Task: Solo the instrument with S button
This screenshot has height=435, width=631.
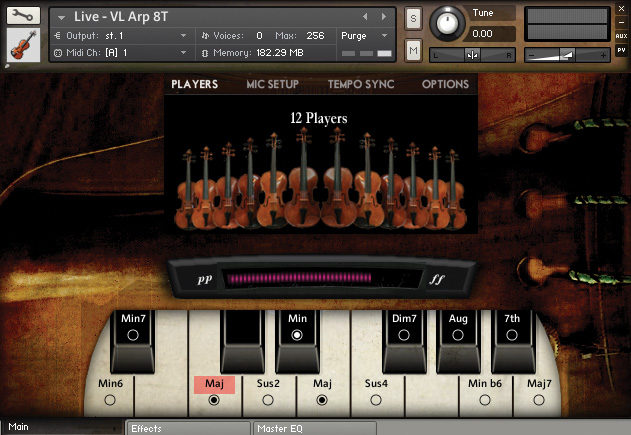Action: coord(413,18)
